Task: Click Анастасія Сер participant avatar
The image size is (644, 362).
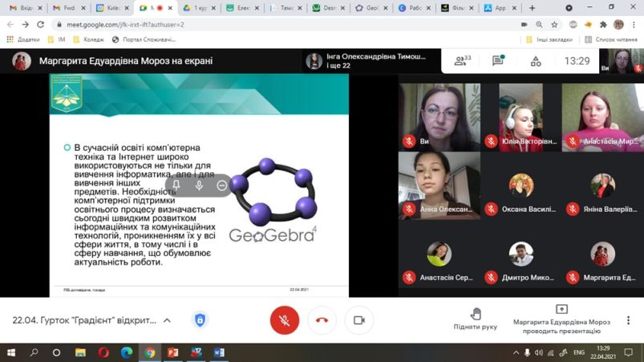Action: [439, 254]
